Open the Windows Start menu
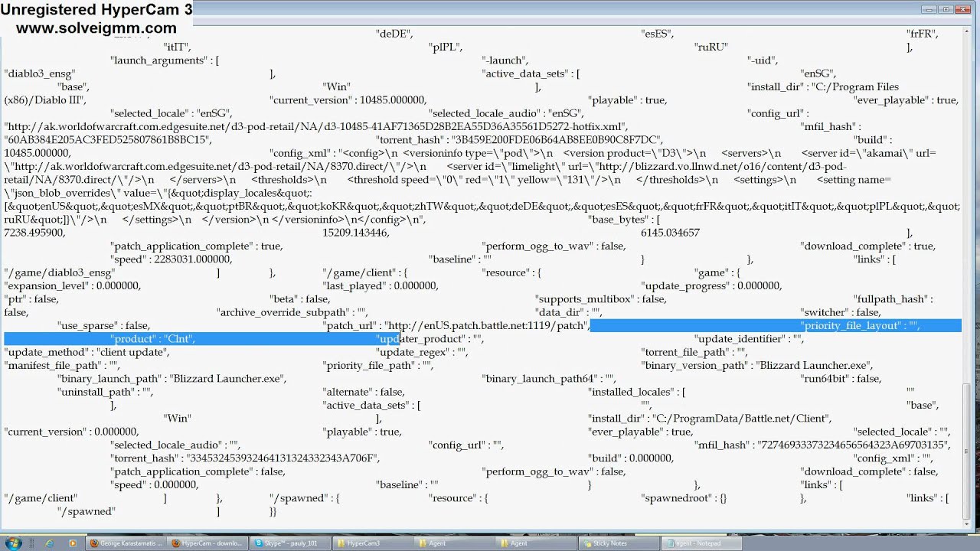This screenshot has width=980, height=551. [x=15, y=543]
